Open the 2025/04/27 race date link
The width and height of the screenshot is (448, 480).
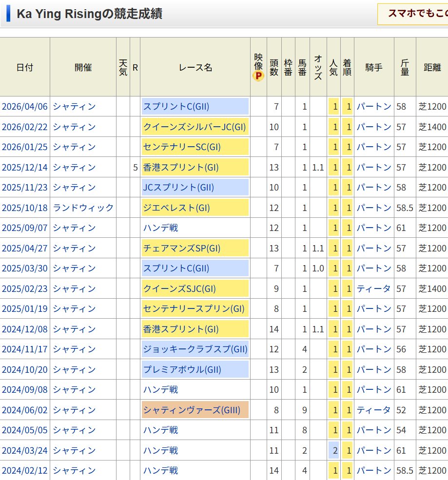pos(25,248)
